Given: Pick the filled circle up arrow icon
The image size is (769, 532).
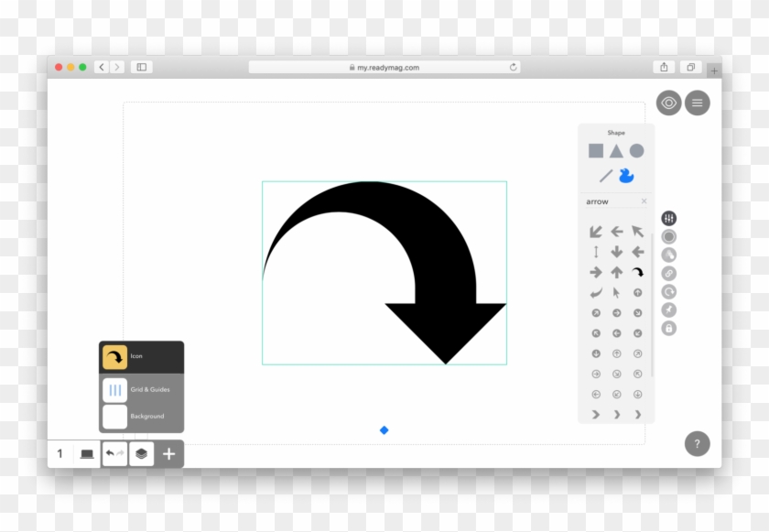Looking at the screenshot, I should tap(637, 293).
